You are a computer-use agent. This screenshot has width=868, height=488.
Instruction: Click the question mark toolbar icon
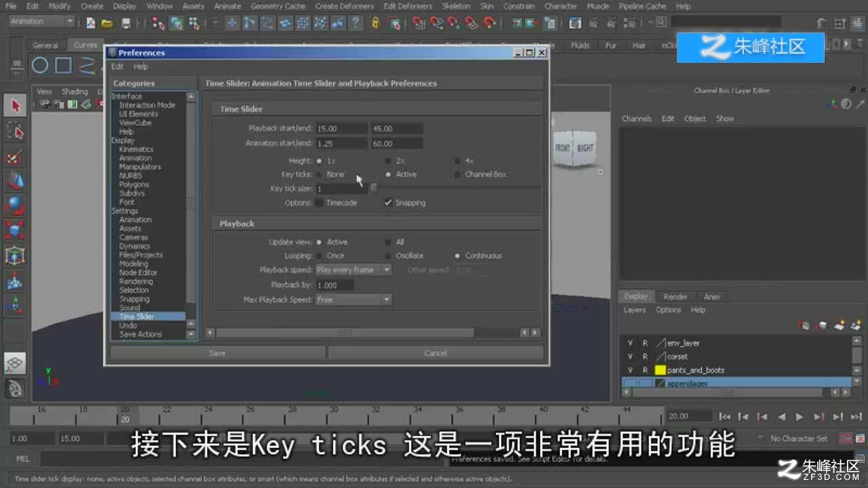355,24
